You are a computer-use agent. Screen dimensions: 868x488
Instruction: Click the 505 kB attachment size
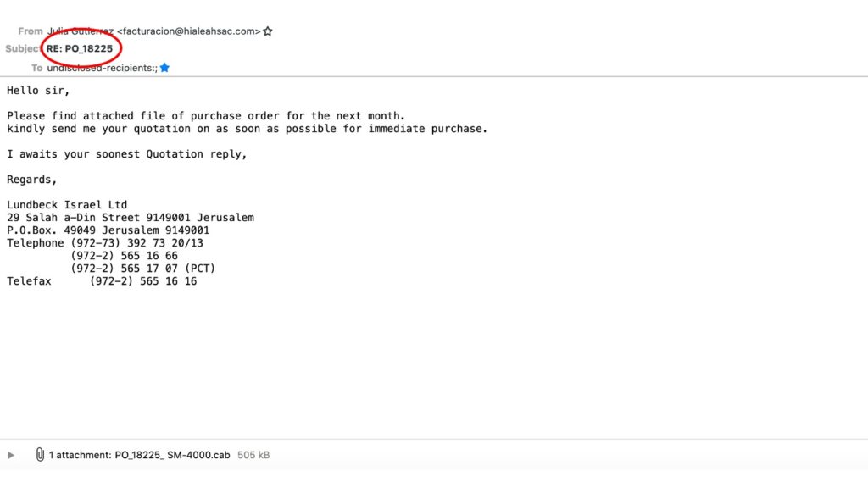coord(253,455)
